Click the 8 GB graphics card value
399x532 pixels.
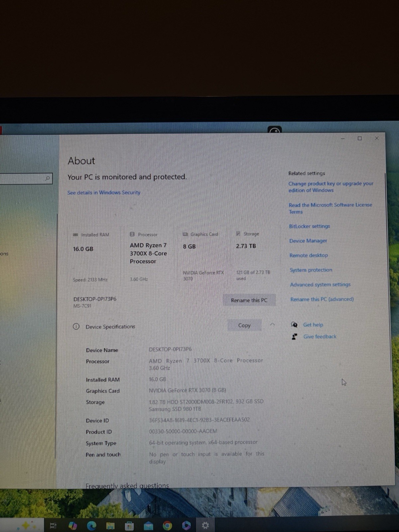[189, 246]
